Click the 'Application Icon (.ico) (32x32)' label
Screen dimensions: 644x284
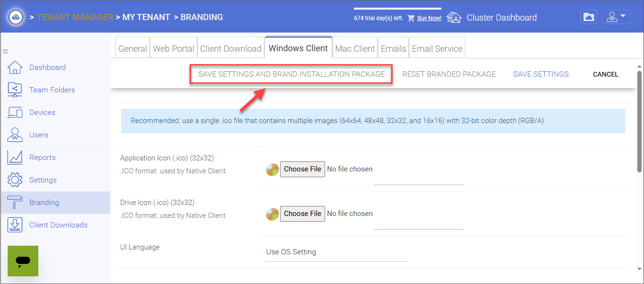pyautogui.click(x=167, y=158)
